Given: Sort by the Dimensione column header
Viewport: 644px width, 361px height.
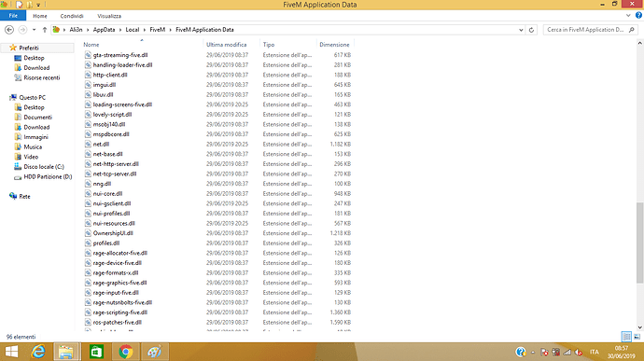Looking at the screenshot, I should coord(334,45).
